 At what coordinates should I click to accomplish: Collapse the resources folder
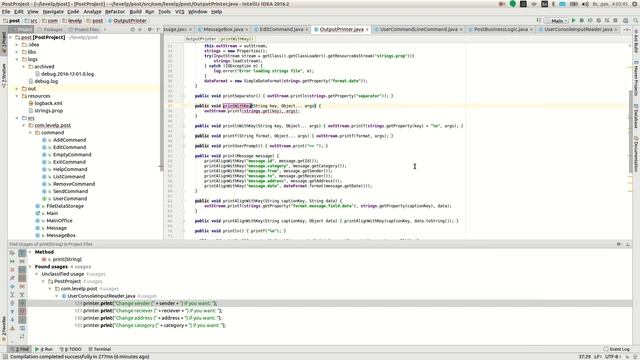tap(17, 96)
